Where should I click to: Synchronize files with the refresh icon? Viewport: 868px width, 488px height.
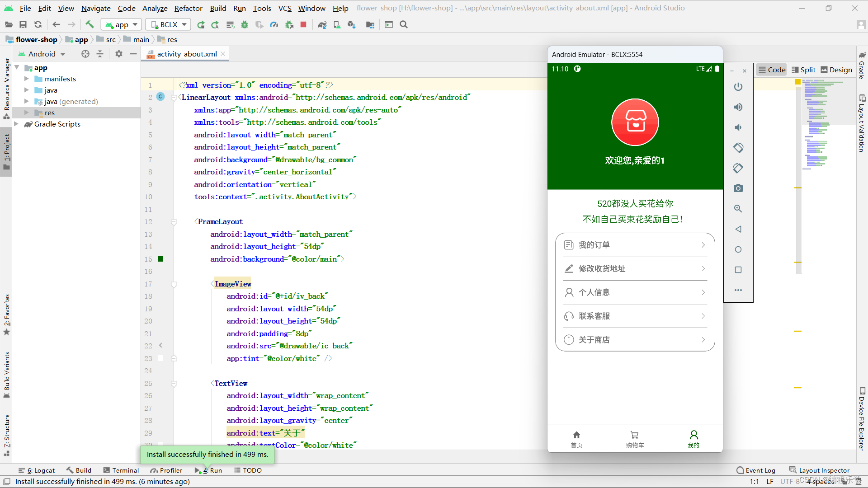pyautogui.click(x=38, y=24)
